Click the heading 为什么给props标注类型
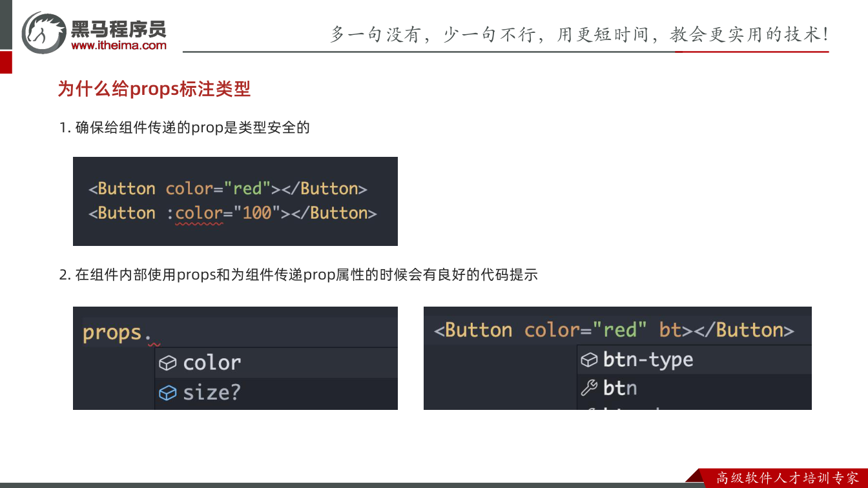 (x=154, y=89)
